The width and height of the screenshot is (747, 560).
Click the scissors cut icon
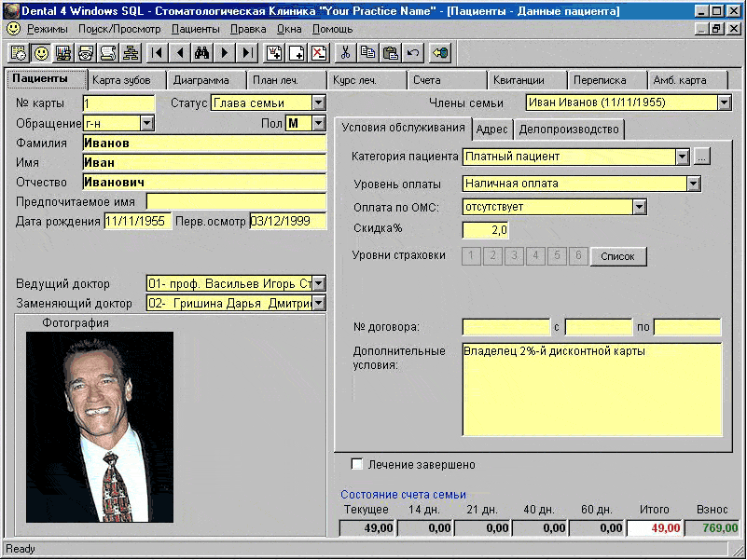coord(345,52)
